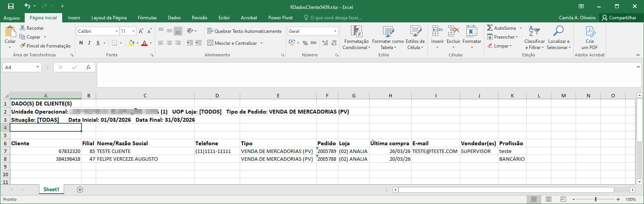Expand the Geral number format dropdown
644x204 pixels.
click(x=335, y=31)
